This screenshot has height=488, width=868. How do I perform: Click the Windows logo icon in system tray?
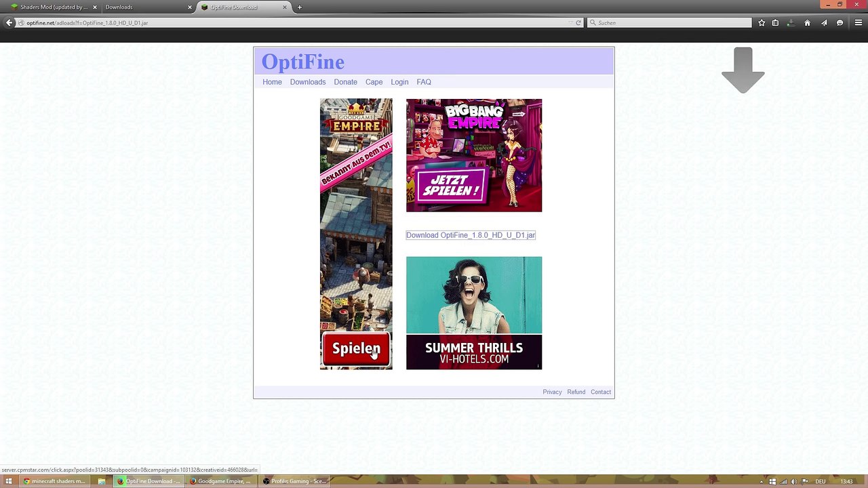point(772,481)
